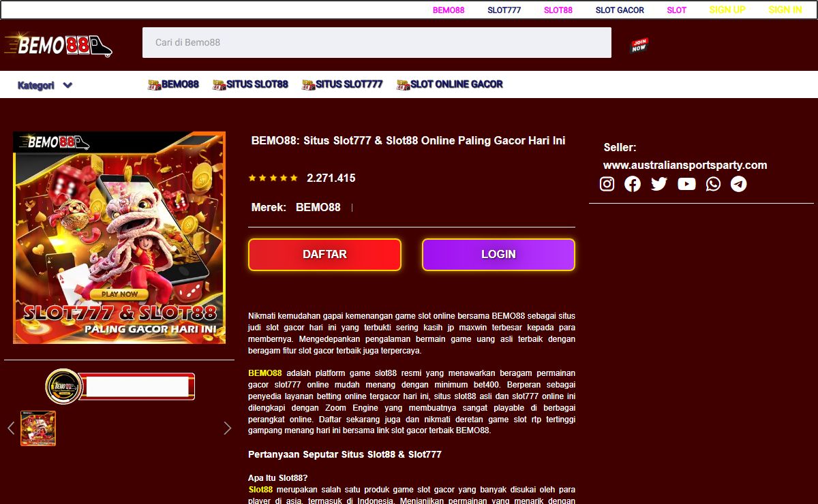This screenshot has height=504, width=818.
Task: Click the Apa Itu Slot88? question
Action: [x=278, y=478]
